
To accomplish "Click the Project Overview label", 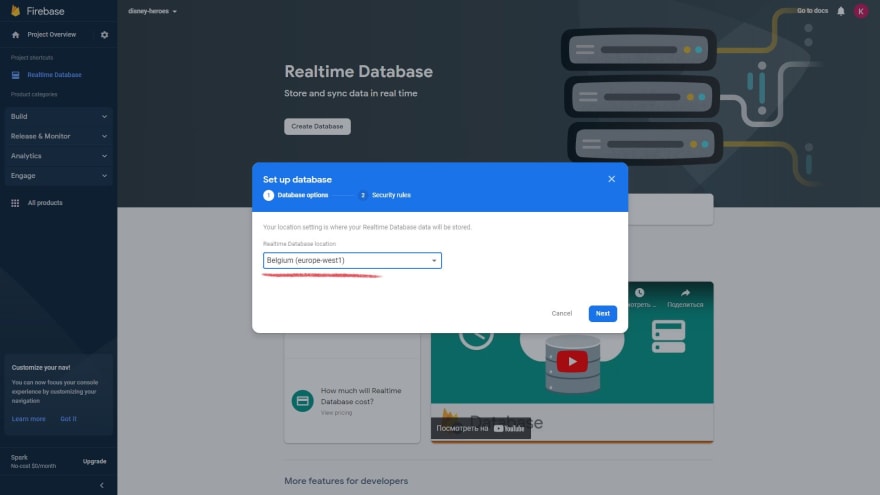I will click(x=52, y=35).
